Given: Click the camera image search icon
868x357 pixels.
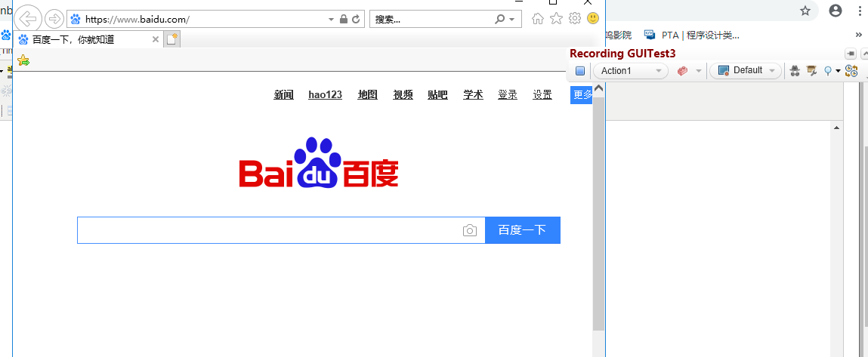Looking at the screenshot, I should pos(469,230).
